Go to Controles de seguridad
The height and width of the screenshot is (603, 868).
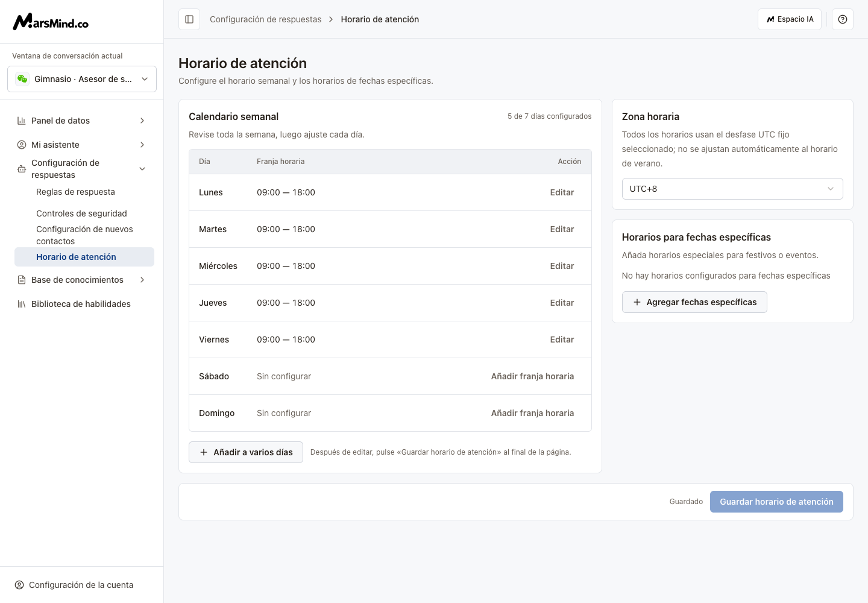(81, 213)
